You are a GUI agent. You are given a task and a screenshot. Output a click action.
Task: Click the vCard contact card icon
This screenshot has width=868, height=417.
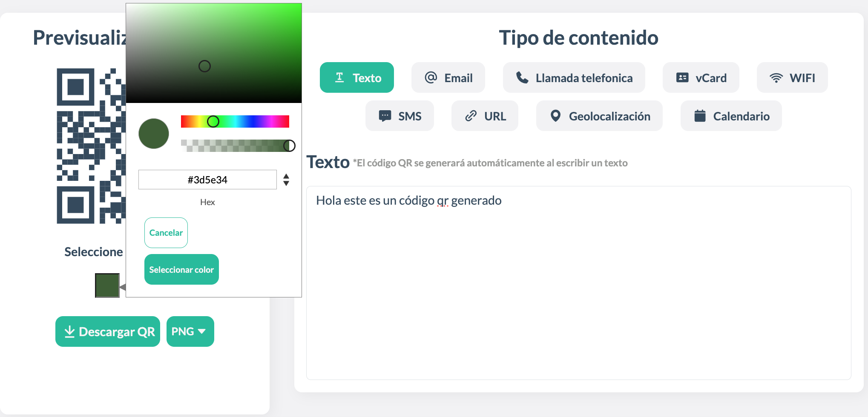pyautogui.click(x=682, y=77)
